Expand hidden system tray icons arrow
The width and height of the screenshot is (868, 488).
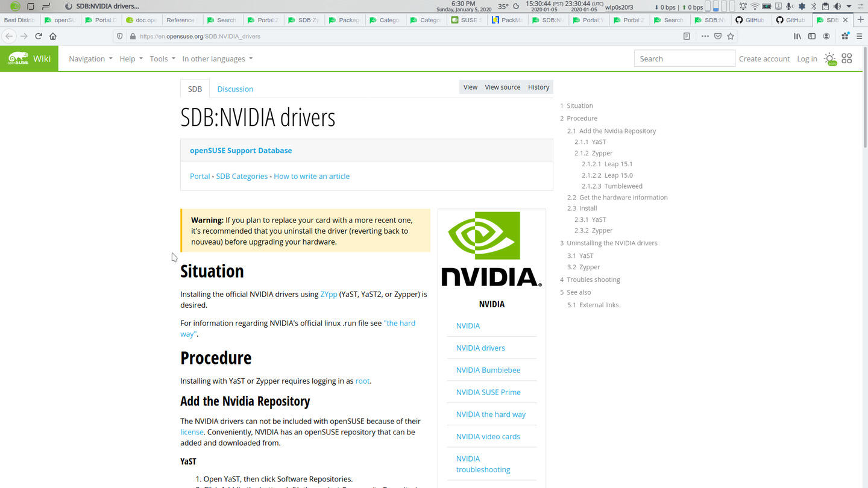pyautogui.click(x=849, y=7)
